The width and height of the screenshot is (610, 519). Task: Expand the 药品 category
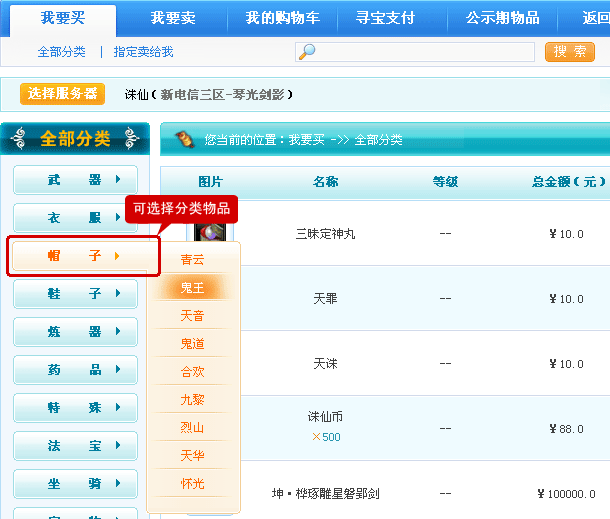click(75, 370)
